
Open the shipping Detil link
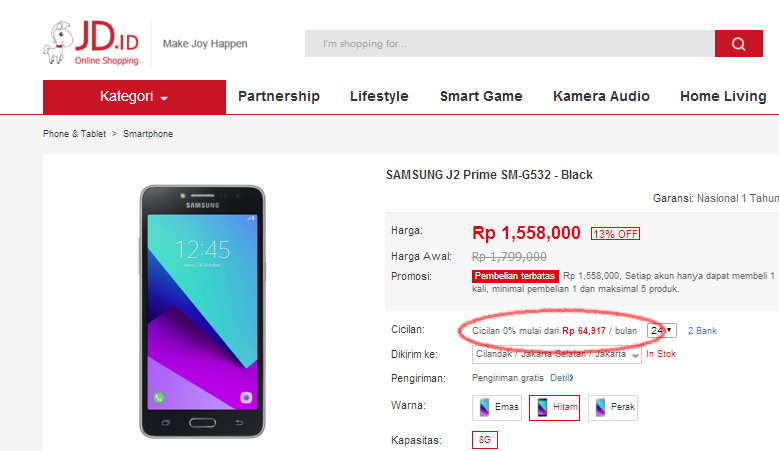561,378
